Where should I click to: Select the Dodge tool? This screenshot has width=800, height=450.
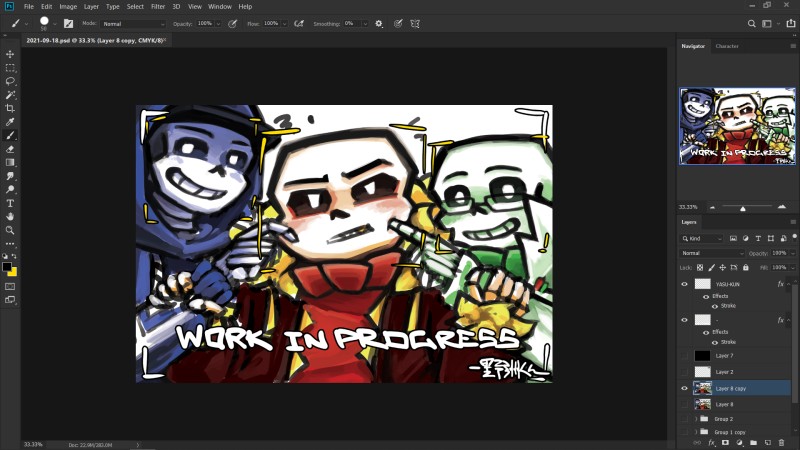10,189
